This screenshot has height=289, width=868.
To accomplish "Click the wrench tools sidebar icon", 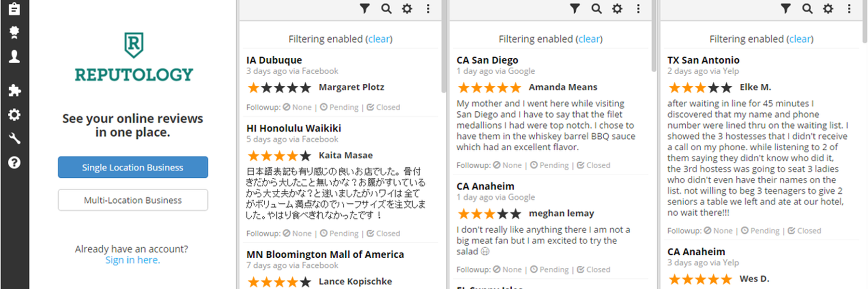I will tap(14, 139).
